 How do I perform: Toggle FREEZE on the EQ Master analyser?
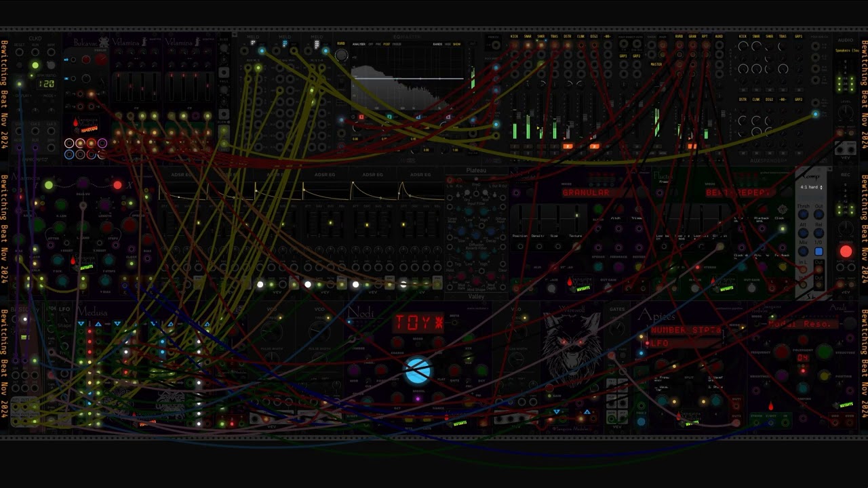[x=397, y=44]
